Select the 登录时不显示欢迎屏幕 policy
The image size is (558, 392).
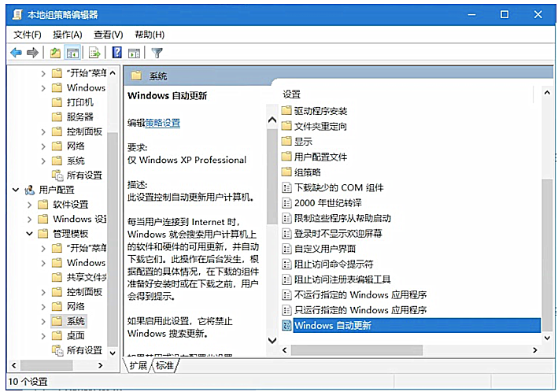[338, 233]
